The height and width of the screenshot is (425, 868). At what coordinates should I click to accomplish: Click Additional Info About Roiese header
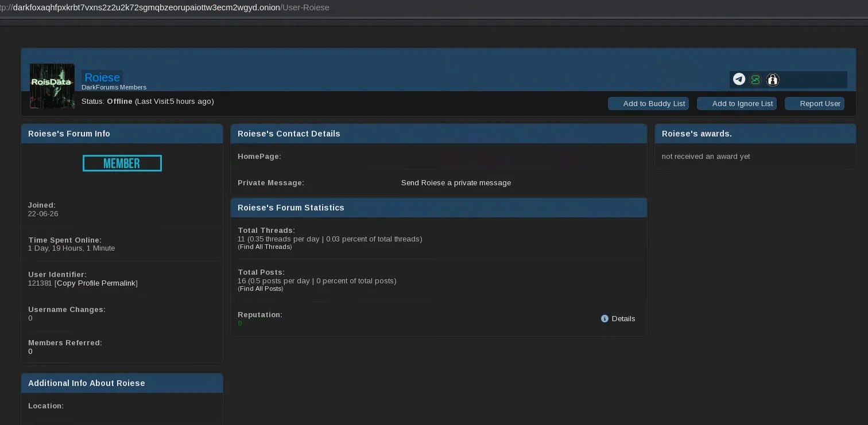coord(122,383)
